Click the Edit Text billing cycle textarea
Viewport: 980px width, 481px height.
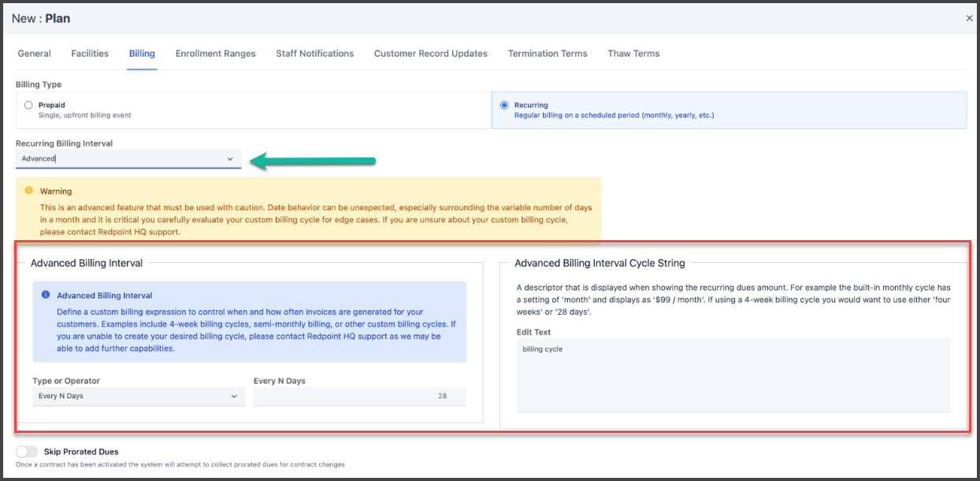click(x=733, y=374)
